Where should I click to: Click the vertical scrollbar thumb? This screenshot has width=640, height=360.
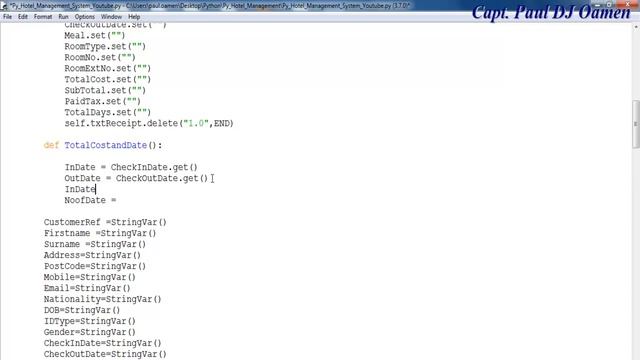(x=636, y=124)
